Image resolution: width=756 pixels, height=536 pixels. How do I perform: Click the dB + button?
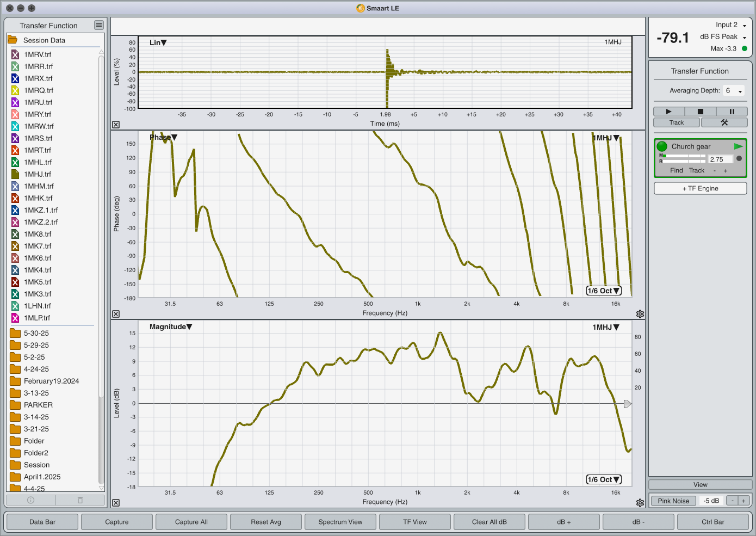pyautogui.click(x=564, y=522)
